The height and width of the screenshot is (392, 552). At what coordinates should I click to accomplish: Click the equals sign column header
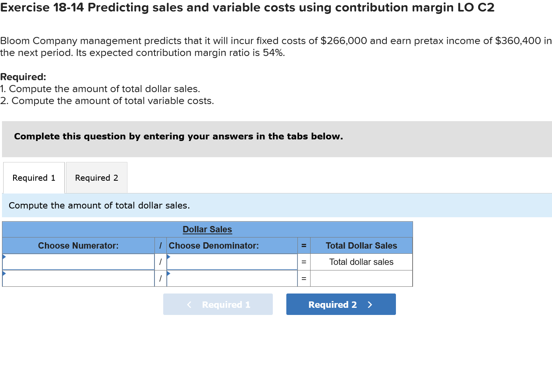[303, 245]
